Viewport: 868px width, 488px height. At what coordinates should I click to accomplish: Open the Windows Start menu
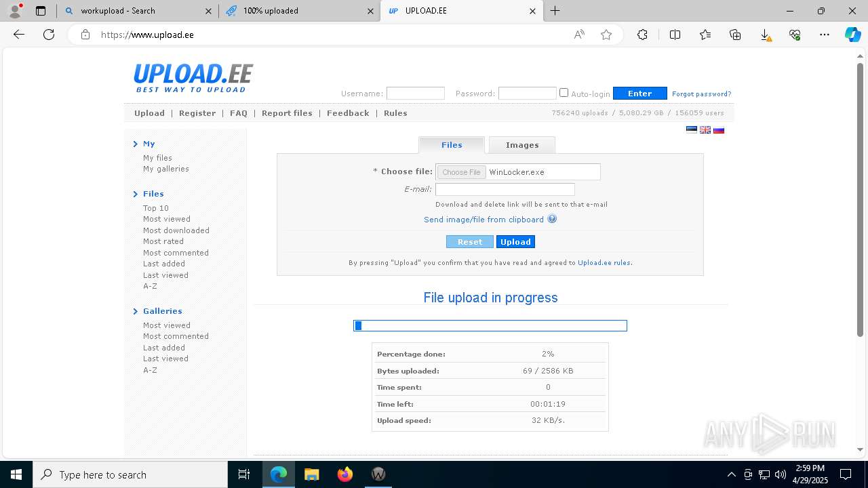pyautogui.click(x=16, y=474)
